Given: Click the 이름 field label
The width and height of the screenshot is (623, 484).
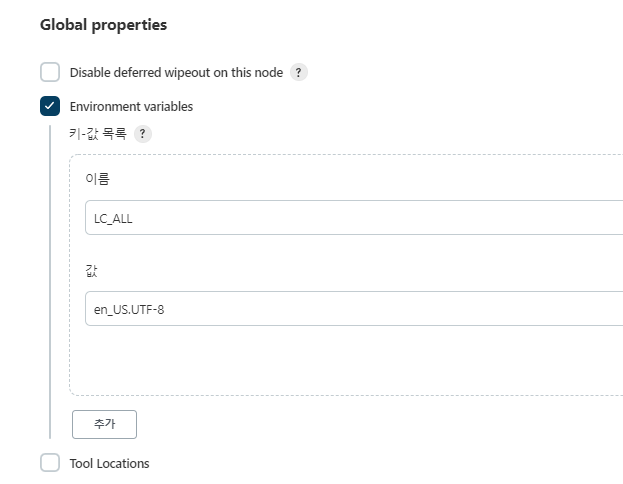Looking at the screenshot, I should [x=97, y=179].
